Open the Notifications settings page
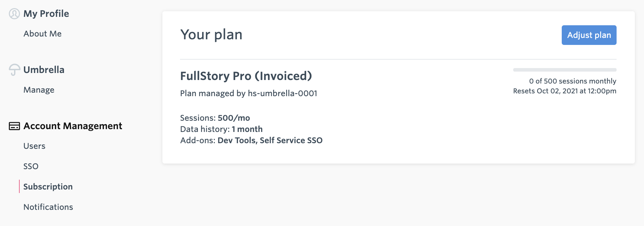 [x=48, y=207]
